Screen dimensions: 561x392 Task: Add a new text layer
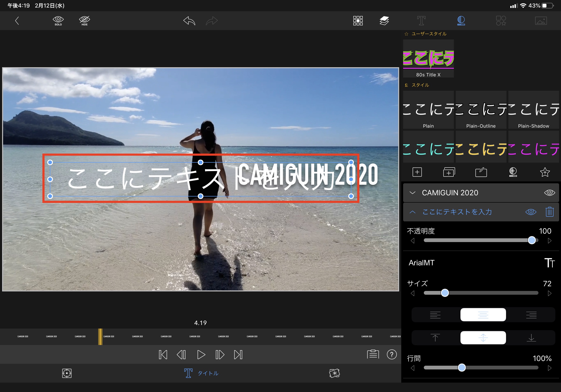click(417, 172)
